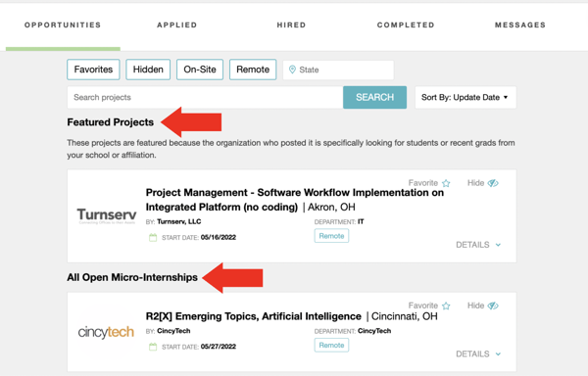Click the Hide label on CincyTech card
The height and width of the screenshot is (376, 588).
click(x=475, y=305)
